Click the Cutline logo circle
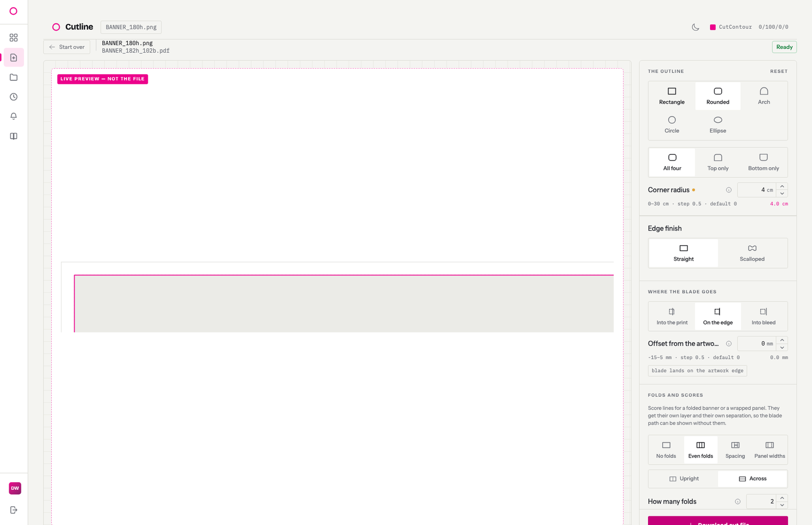 [x=56, y=27]
